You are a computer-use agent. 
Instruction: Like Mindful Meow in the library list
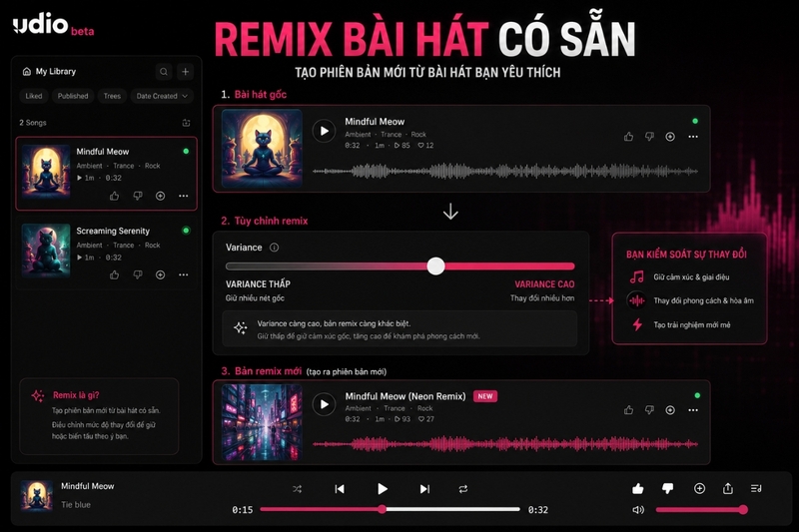point(114,196)
